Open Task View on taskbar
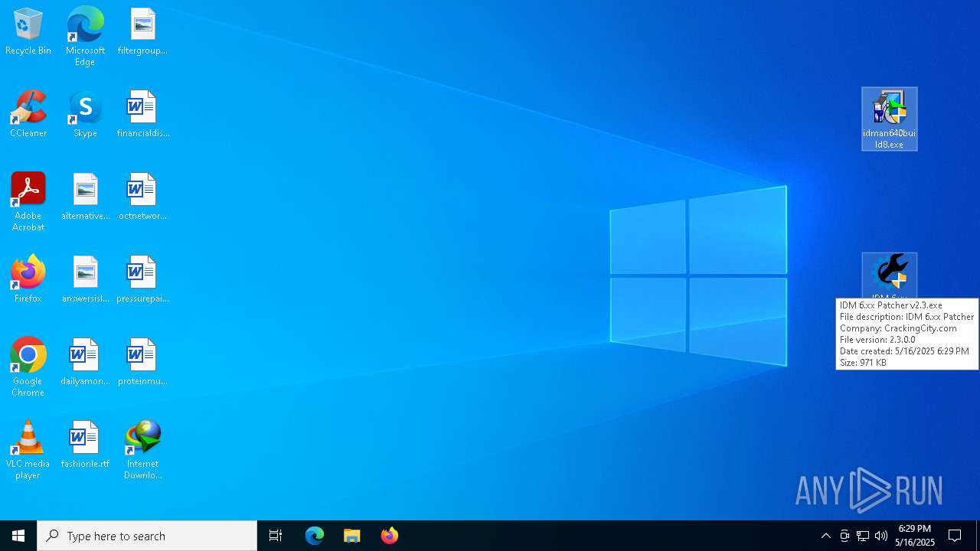The width and height of the screenshot is (980, 551). 276,536
